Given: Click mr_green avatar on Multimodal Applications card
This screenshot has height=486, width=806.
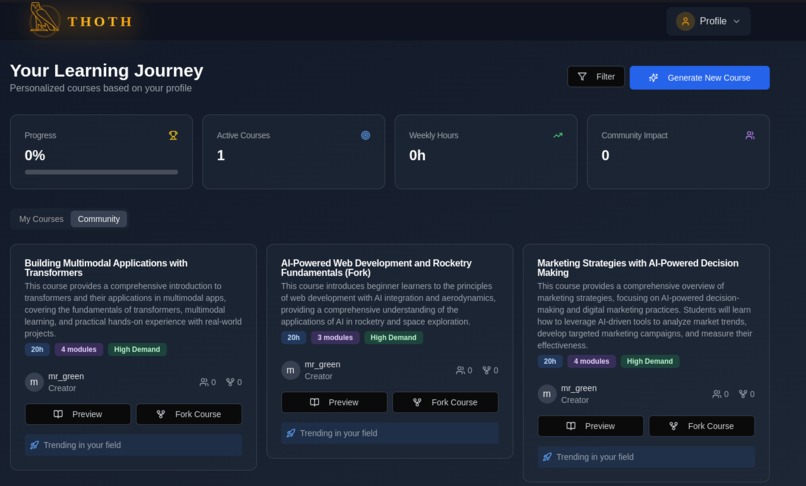Looking at the screenshot, I should click(x=34, y=382).
